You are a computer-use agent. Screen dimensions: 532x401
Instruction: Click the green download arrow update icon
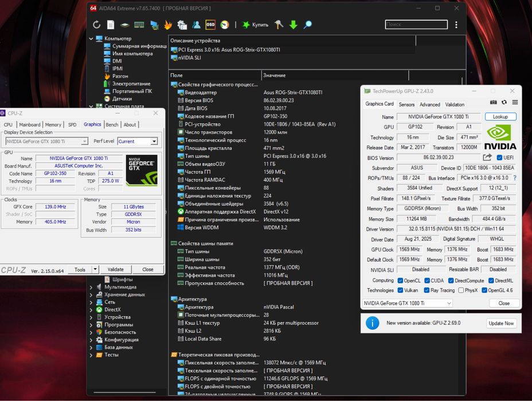293,25
